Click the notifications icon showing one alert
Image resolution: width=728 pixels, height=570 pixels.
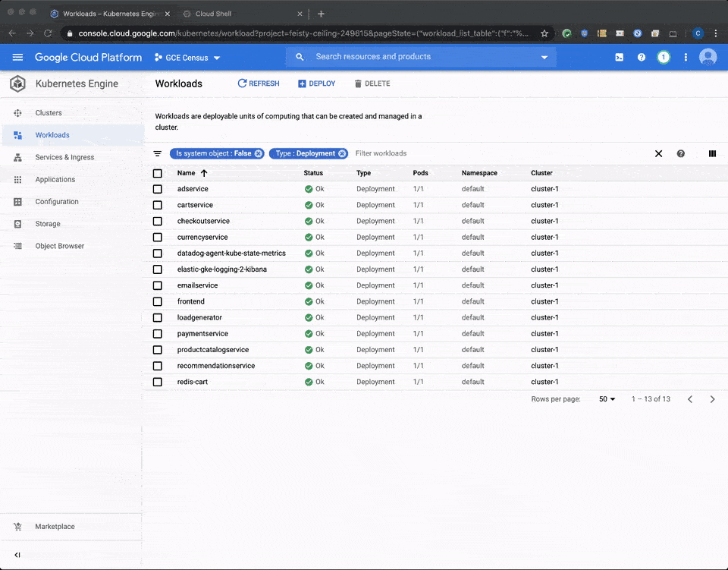click(x=664, y=57)
